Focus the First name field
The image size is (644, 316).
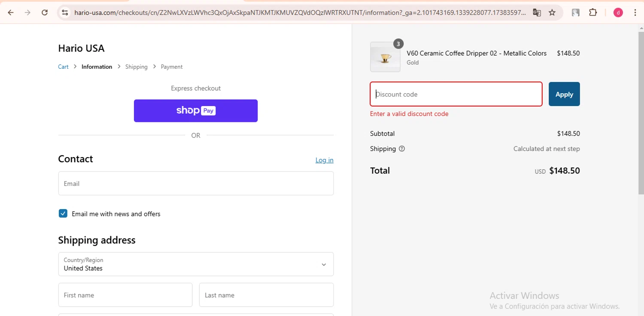point(125,295)
